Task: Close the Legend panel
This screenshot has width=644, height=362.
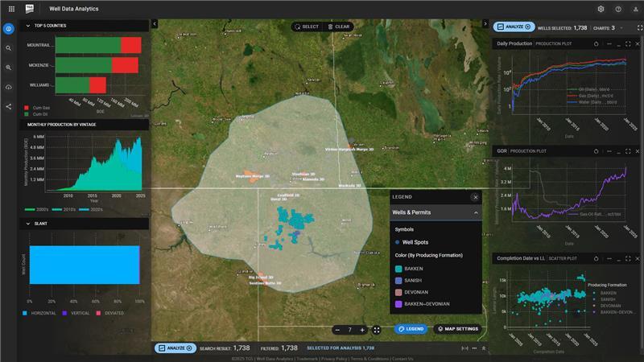Action: [x=475, y=196]
